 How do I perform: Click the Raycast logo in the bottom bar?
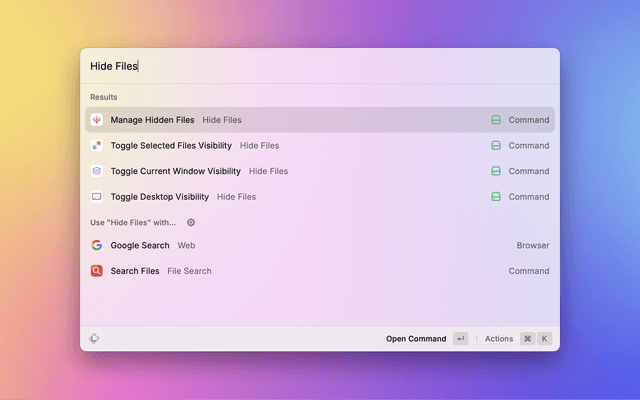click(94, 339)
